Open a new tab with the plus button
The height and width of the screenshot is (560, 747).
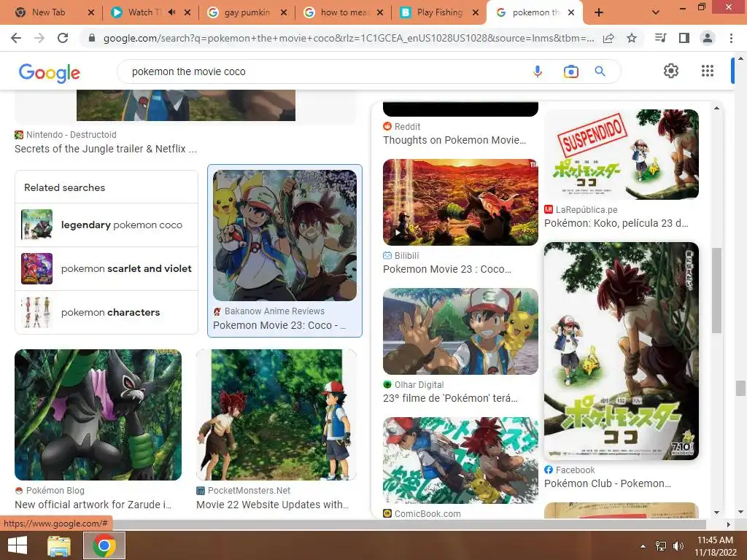pos(599,12)
